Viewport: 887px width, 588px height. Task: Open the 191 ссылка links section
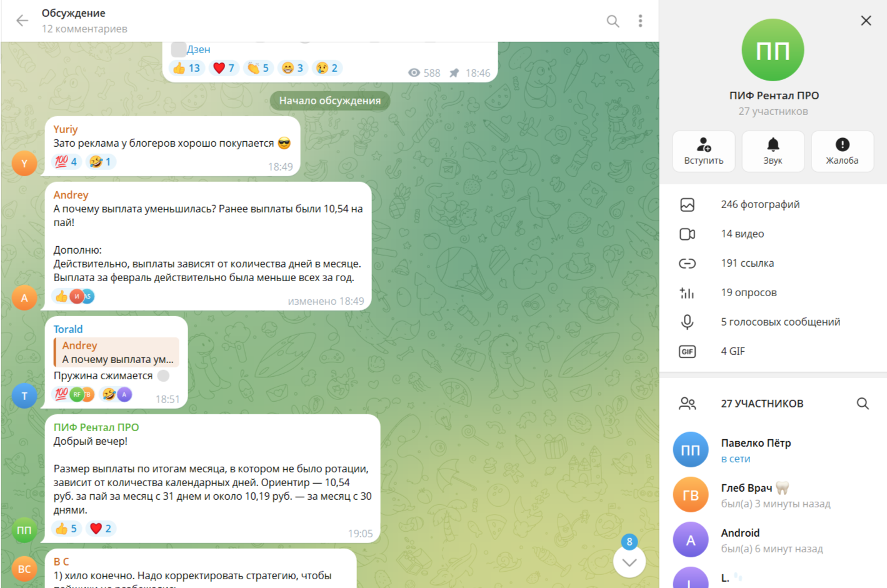click(773, 263)
